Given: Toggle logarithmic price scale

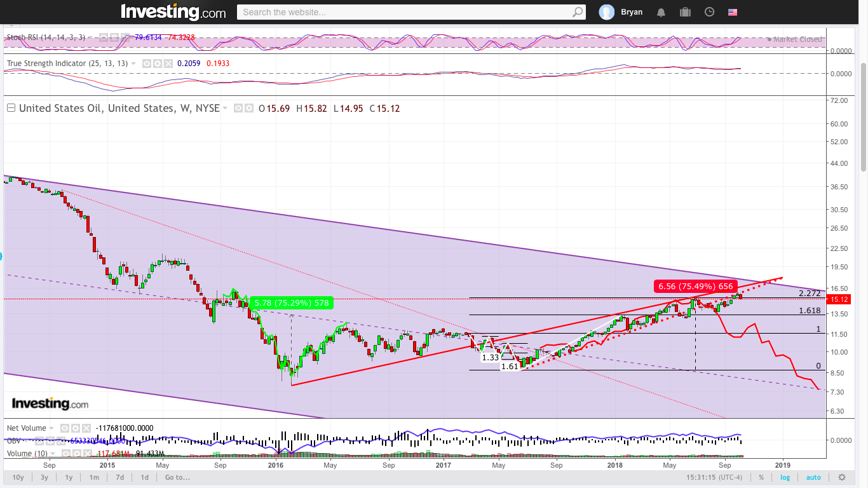Looking at the screenshot, I should (785, 477).
